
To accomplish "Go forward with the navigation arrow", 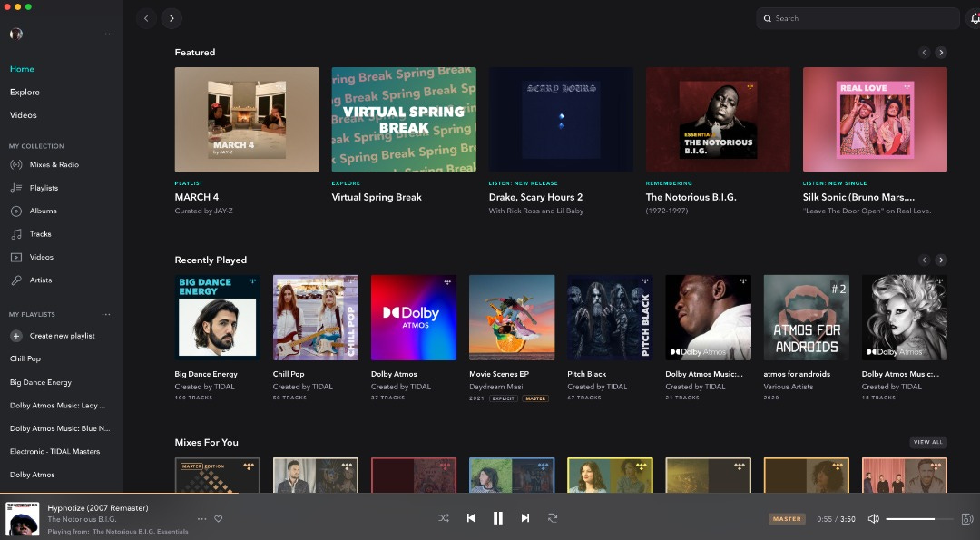I will click(x=171, y=18).
